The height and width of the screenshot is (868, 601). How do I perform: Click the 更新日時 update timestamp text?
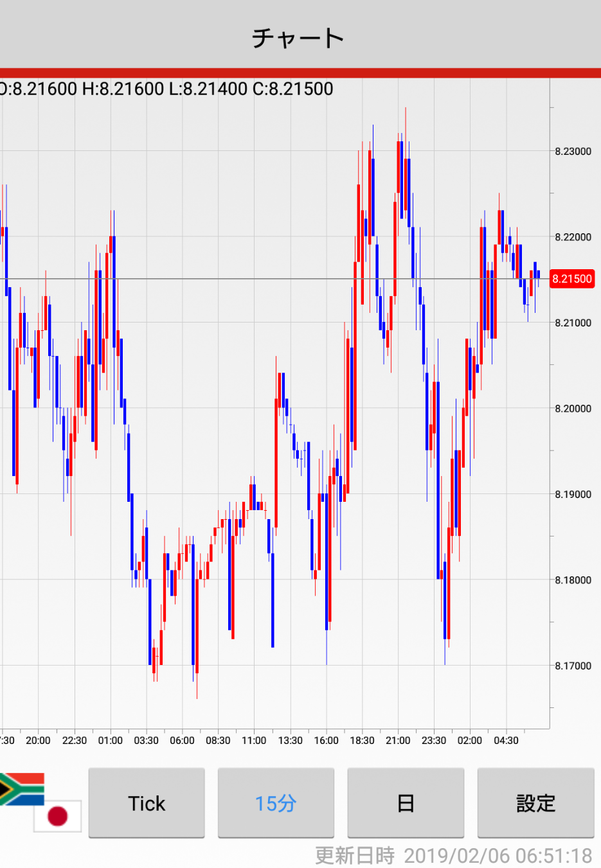(x=453, y=855)
